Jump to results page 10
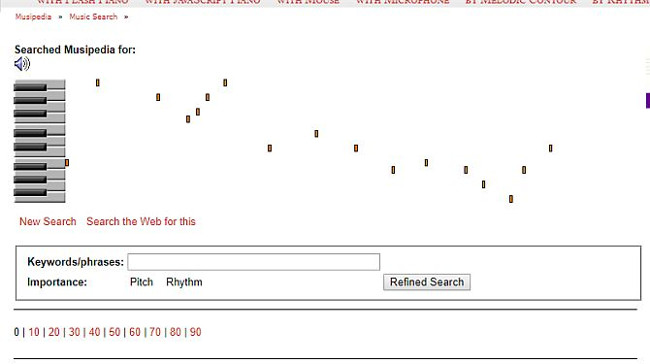The image size is (650, 364). (34, 332)
